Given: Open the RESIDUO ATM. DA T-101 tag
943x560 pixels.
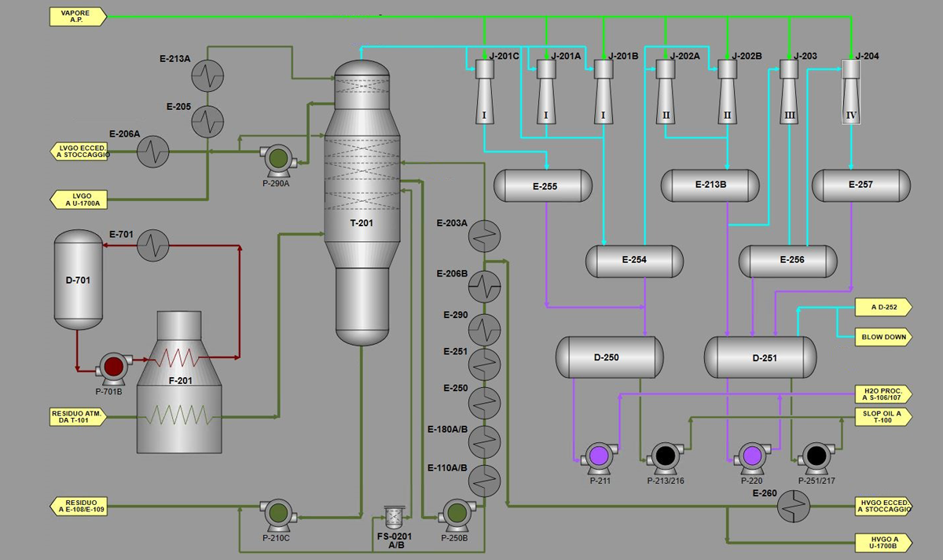Looking at the screenshot, I should coord(78,416).
